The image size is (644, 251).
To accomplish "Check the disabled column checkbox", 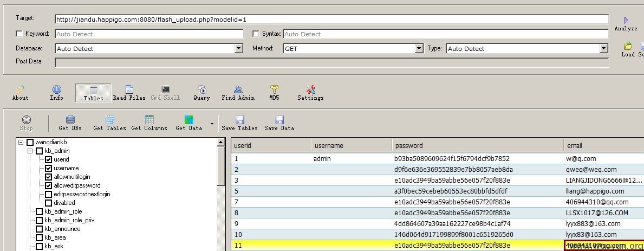I will pyautogui.click(x=48, y=203).
